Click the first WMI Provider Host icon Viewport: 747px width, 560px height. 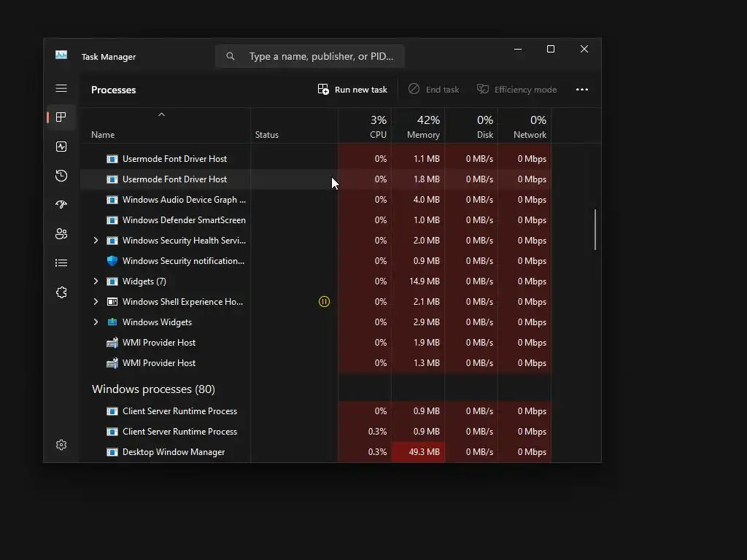[112, 343]
